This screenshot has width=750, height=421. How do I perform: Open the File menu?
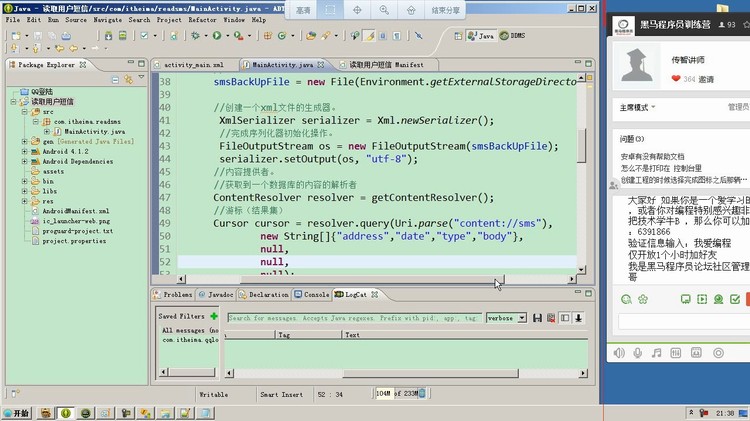[13, 20]
